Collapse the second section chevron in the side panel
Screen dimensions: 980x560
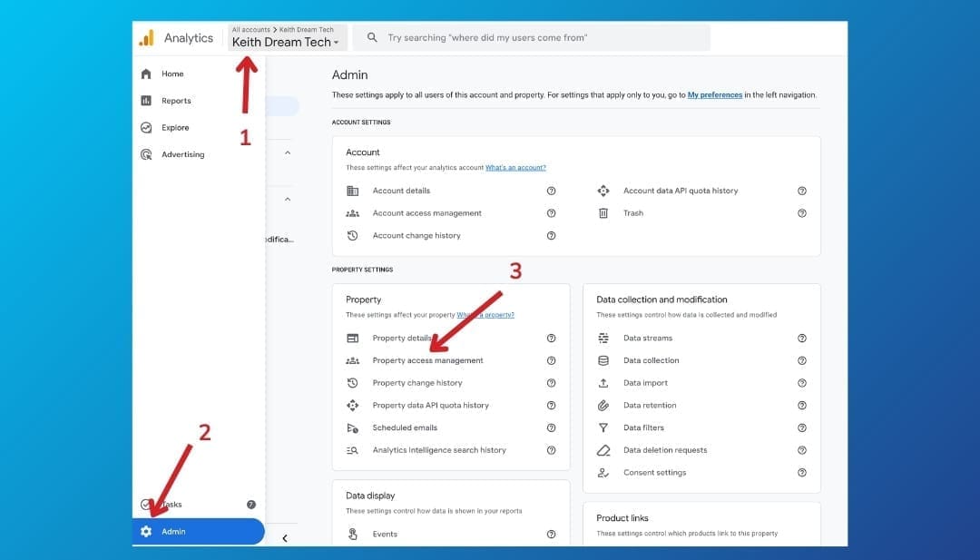[x=288, y=200]
